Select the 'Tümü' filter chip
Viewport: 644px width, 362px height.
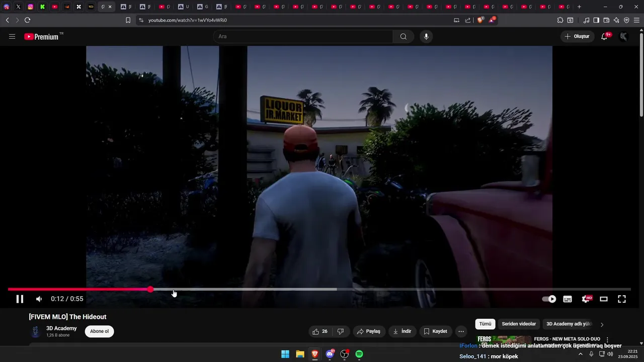[x=485, y=324]
